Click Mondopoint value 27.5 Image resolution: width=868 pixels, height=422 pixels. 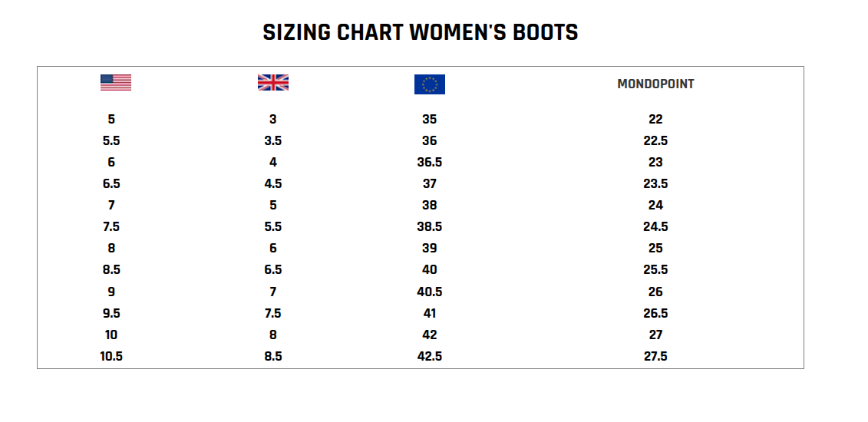(655, 356)
